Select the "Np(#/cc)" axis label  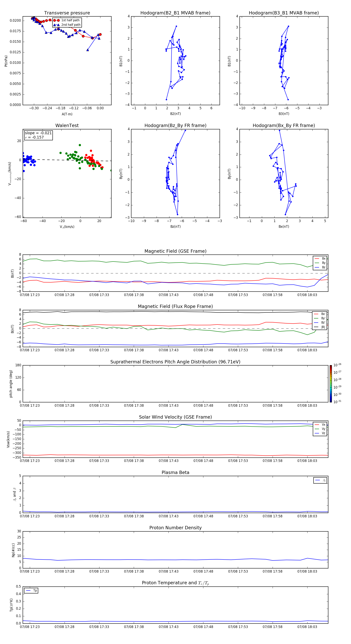(x=13, y=550)
